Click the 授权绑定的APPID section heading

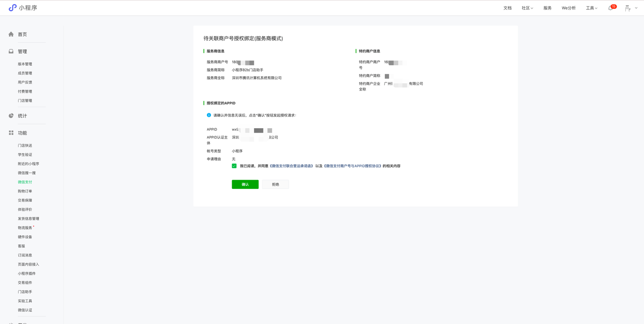point(221,103)
